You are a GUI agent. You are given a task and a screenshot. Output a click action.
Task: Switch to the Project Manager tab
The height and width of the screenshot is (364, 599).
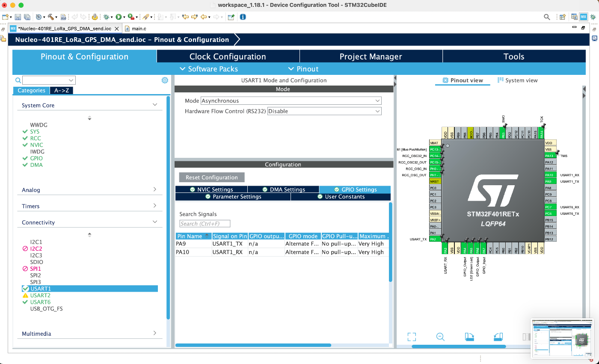coord(371,56)
